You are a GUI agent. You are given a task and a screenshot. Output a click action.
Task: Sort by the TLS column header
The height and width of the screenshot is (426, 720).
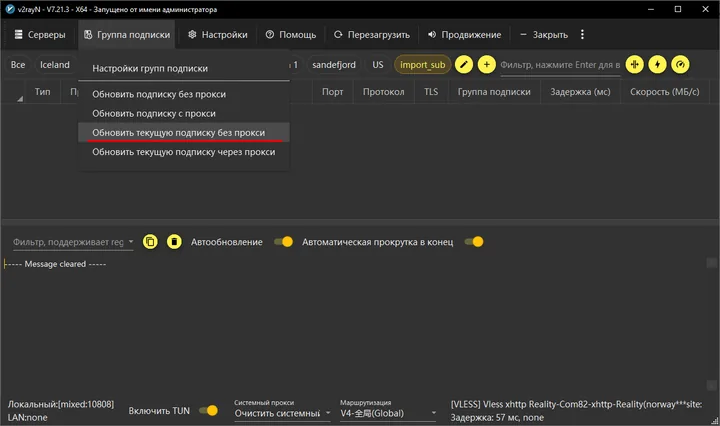(431, 92)
